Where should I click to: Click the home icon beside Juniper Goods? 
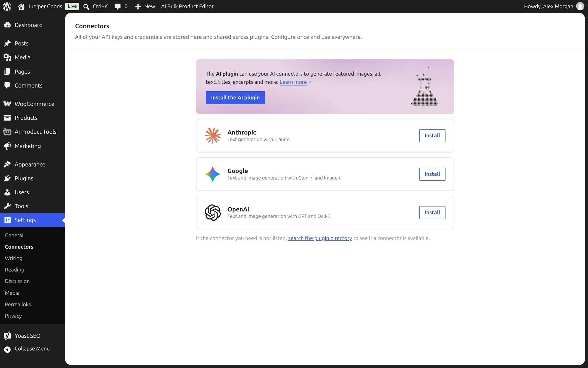click(x=21, y=7)
